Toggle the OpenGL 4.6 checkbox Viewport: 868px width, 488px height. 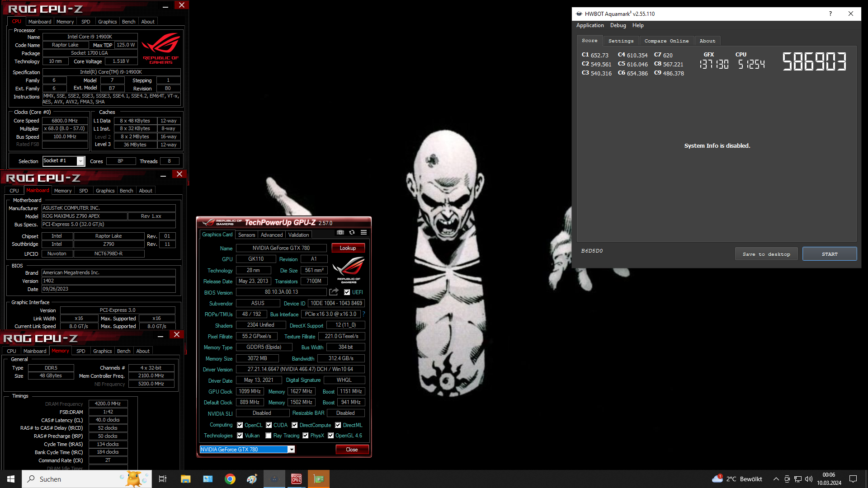point(331,436)
